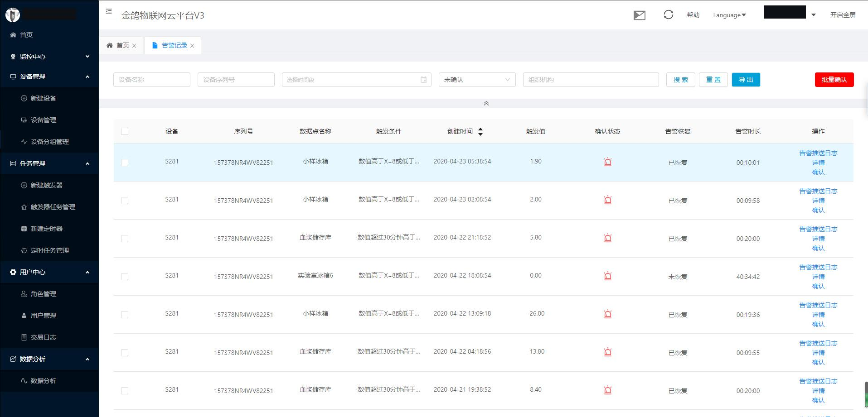Expand the 监控中心 sidebar section

click(x=49, y=57)
